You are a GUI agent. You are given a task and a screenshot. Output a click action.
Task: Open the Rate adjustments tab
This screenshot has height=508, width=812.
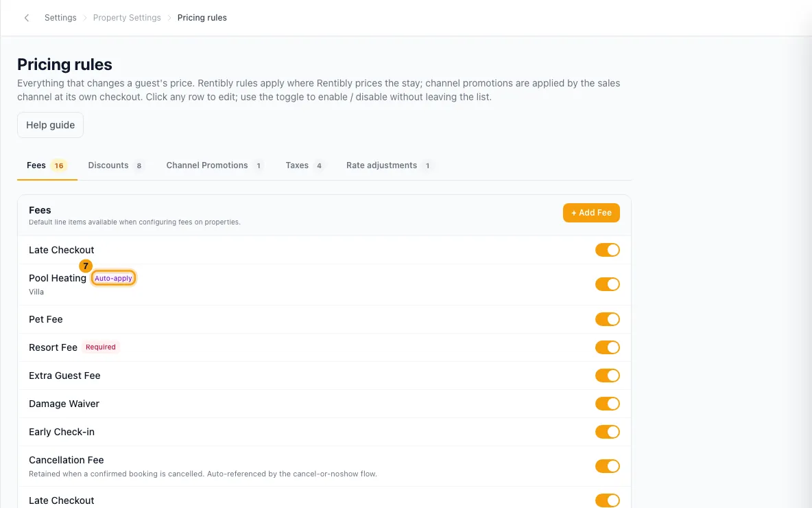point(389,165)
